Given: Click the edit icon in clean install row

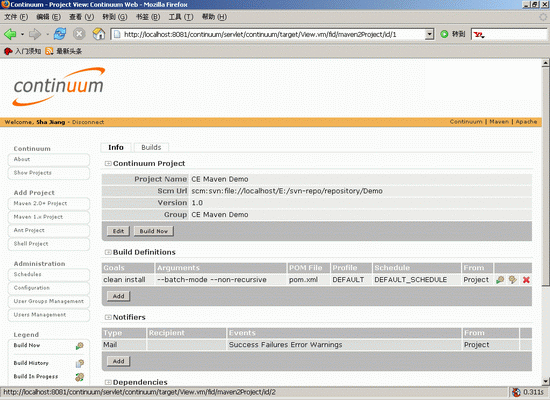Looking at the screenshot, I should (513, 280).
